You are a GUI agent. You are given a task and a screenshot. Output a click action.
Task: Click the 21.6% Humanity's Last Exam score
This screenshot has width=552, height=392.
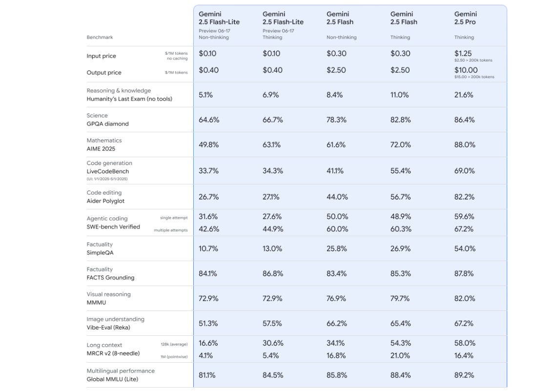pos(464,95)
